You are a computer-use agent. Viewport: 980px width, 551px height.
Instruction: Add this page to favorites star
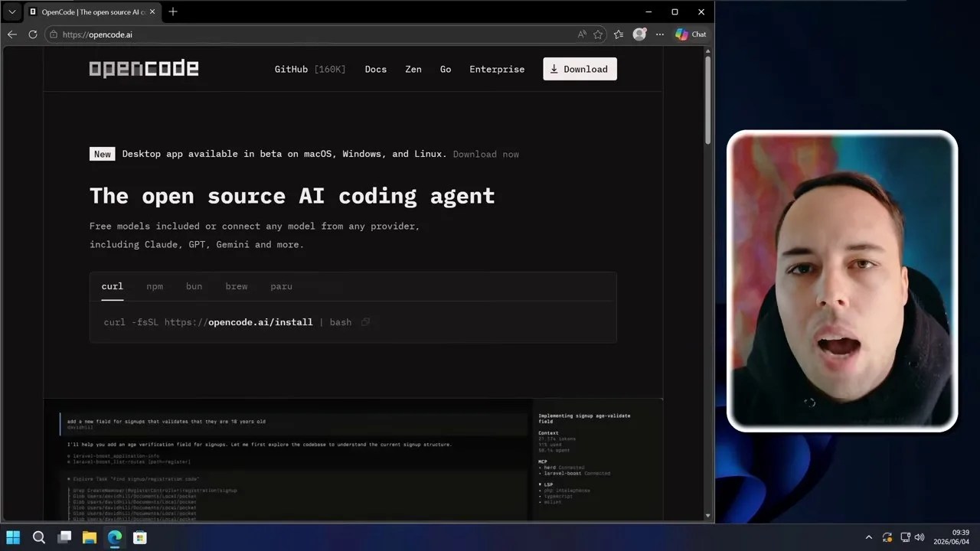[598, 34]
